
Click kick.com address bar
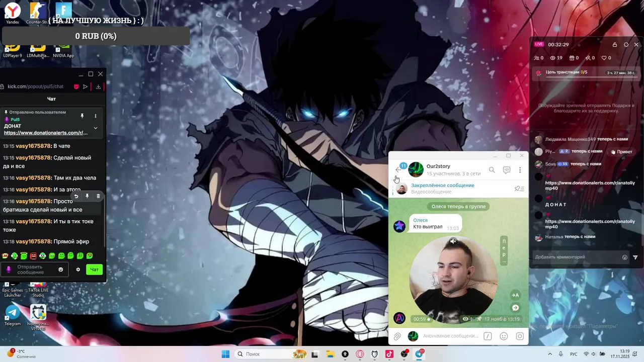pos(36,86)
